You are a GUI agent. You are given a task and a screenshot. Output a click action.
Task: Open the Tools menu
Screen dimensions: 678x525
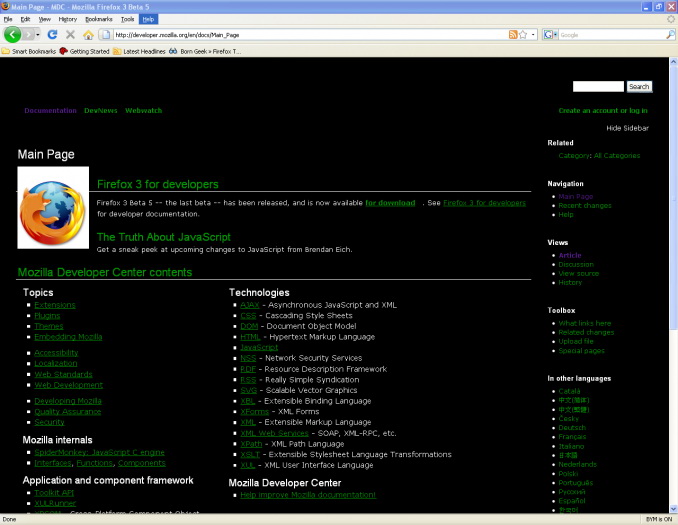(x=128, y=19)
